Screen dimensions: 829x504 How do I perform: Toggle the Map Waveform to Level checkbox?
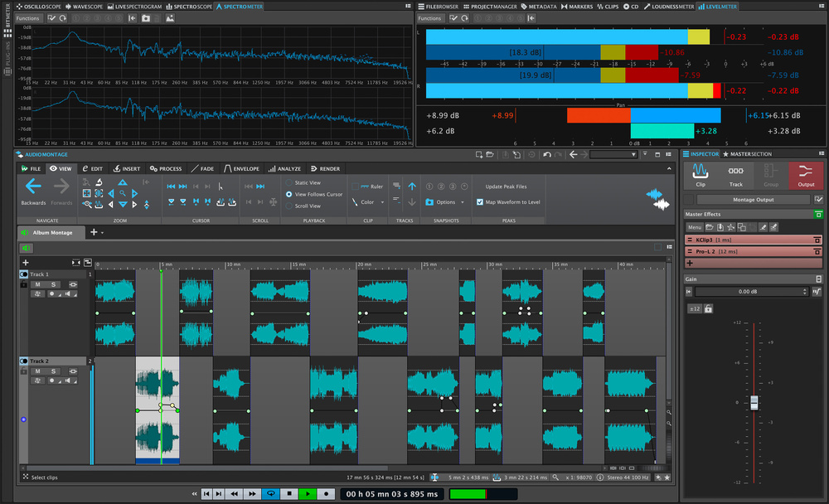480,201
